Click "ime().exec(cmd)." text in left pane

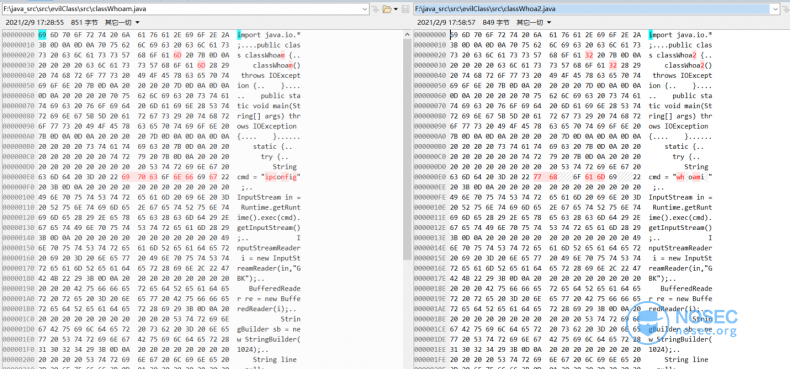click(269, 217)
